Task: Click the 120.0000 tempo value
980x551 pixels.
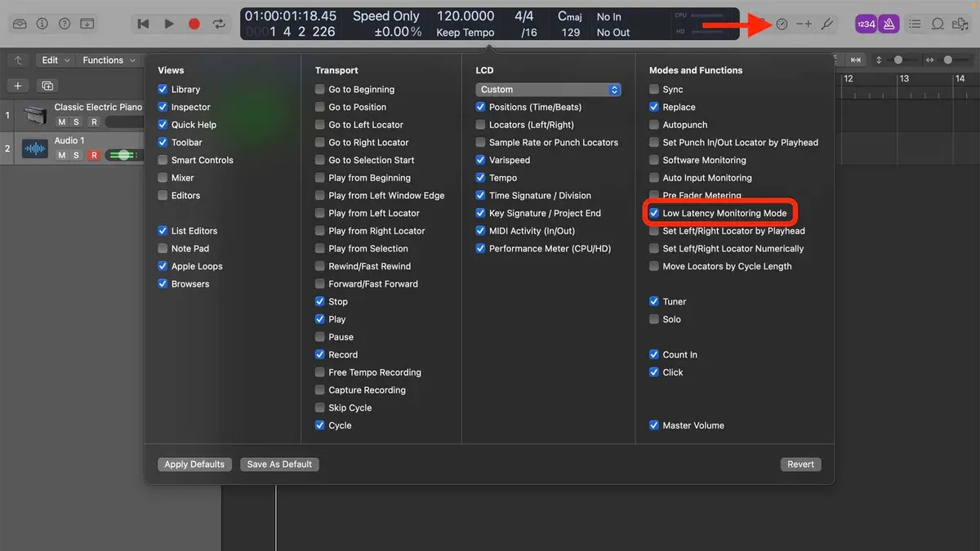Action: (465, 16)
